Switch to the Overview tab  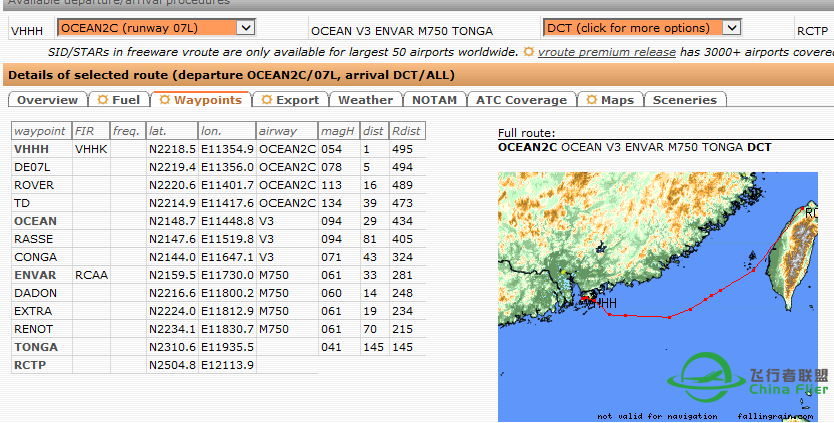point(47,100)
